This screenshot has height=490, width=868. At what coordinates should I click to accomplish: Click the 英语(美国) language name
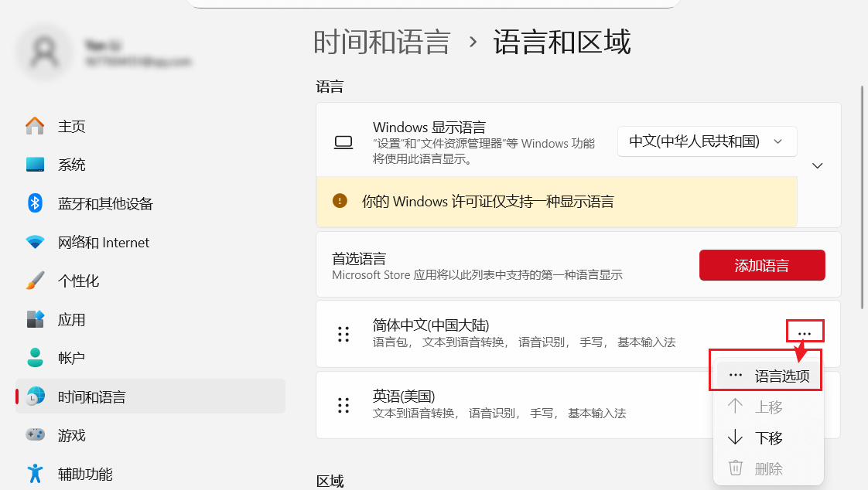tap(404, 396)
